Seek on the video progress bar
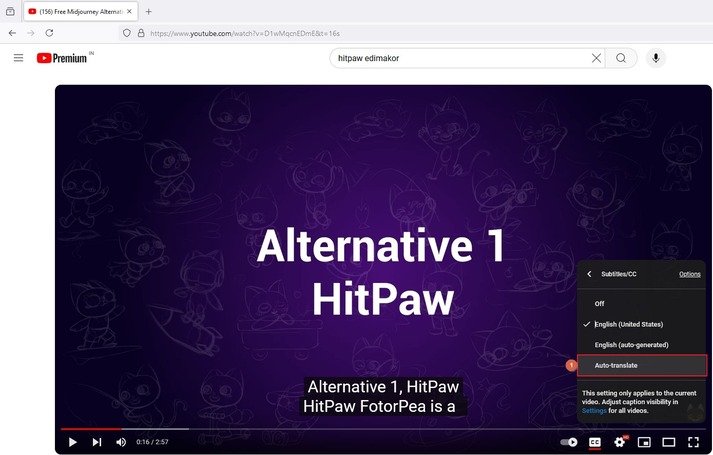713x455 pixels. pyautogui.click(x=382, y=429)
